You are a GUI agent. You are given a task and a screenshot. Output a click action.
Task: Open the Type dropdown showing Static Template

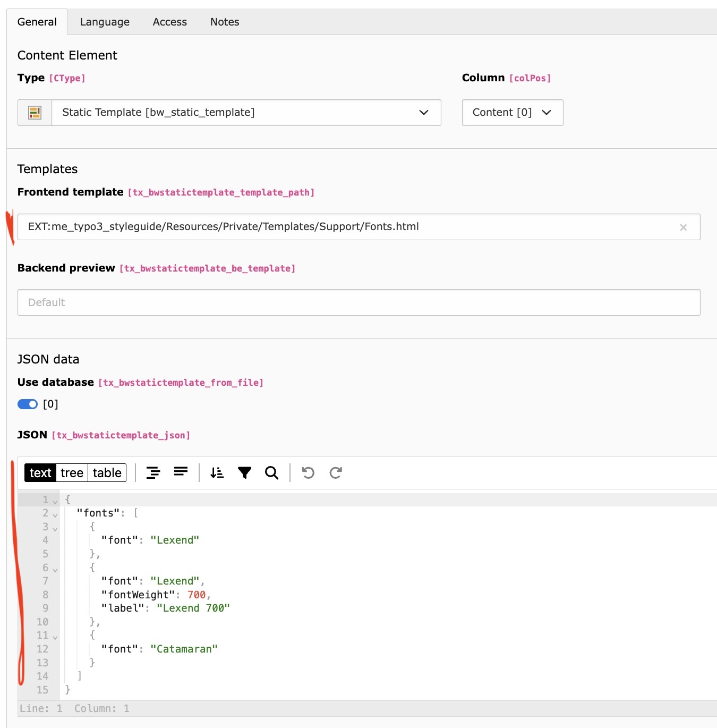(x=246, y=113)
